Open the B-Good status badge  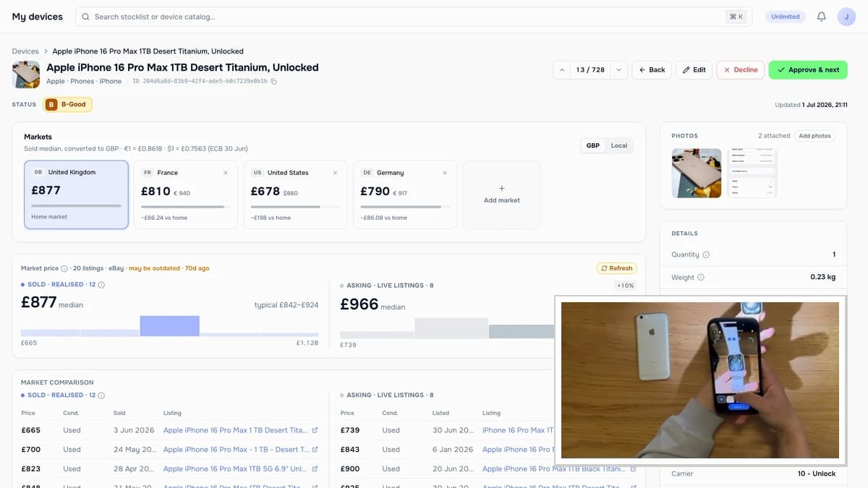pyautogui.click(x=67, y=105)
